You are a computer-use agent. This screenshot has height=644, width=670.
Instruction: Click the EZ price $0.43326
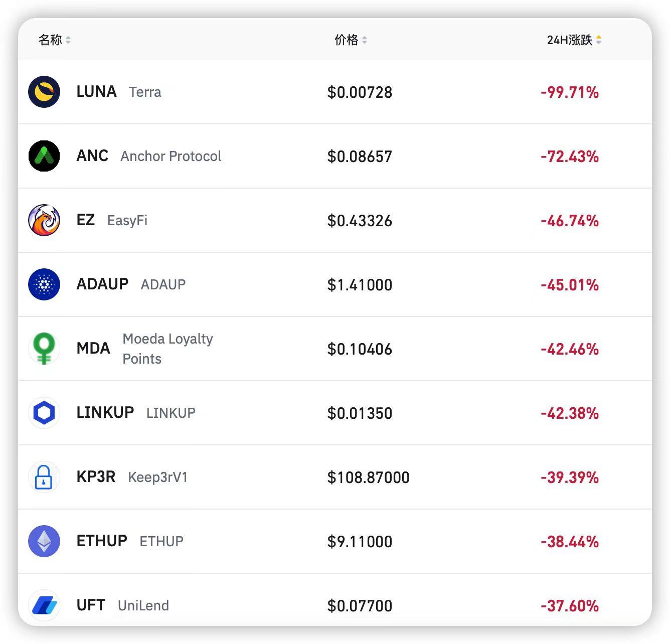tap(360, 221)
